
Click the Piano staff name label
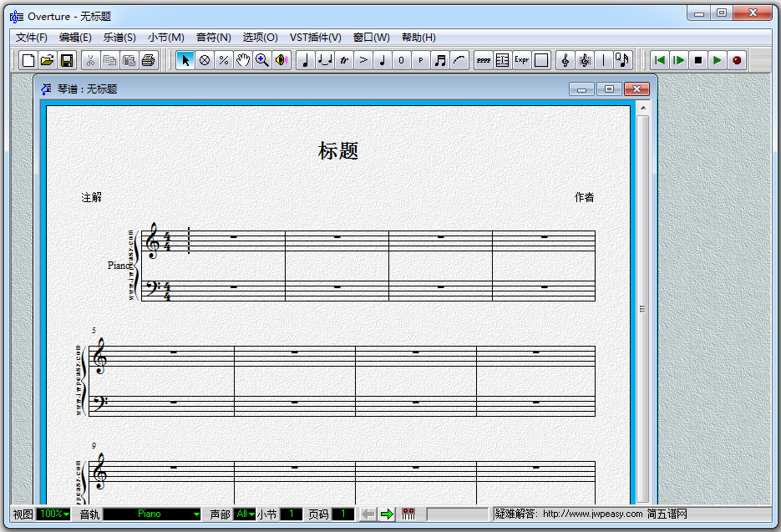tap(119, 266)
